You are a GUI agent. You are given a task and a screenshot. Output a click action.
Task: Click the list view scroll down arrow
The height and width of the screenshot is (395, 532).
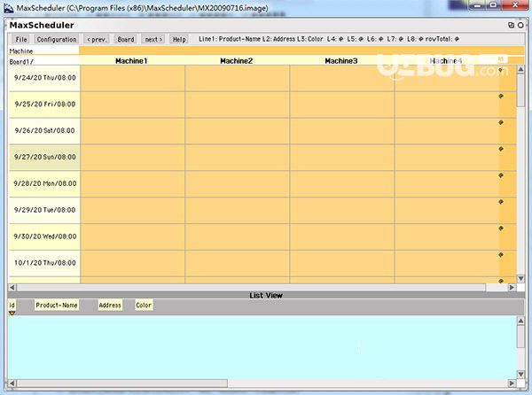[520, 375]
